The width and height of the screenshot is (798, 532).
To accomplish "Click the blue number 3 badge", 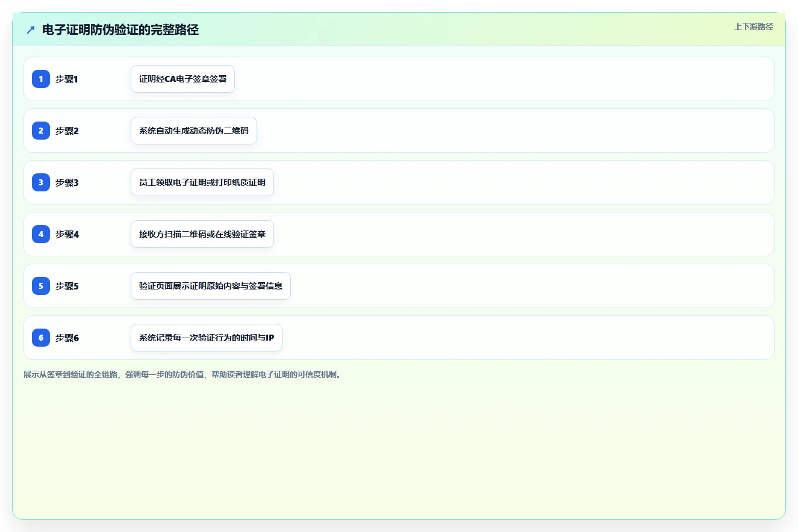I will [x=41, y=182].
